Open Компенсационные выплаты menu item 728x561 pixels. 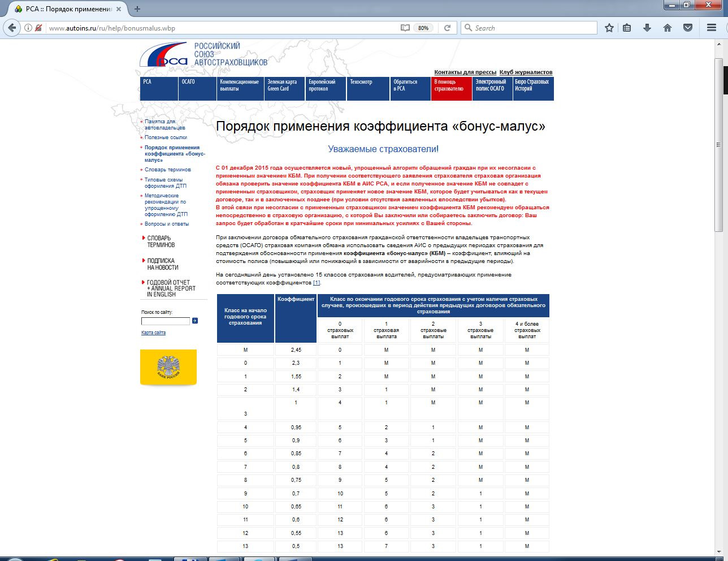pyautogui.click(x=240, y=89)
